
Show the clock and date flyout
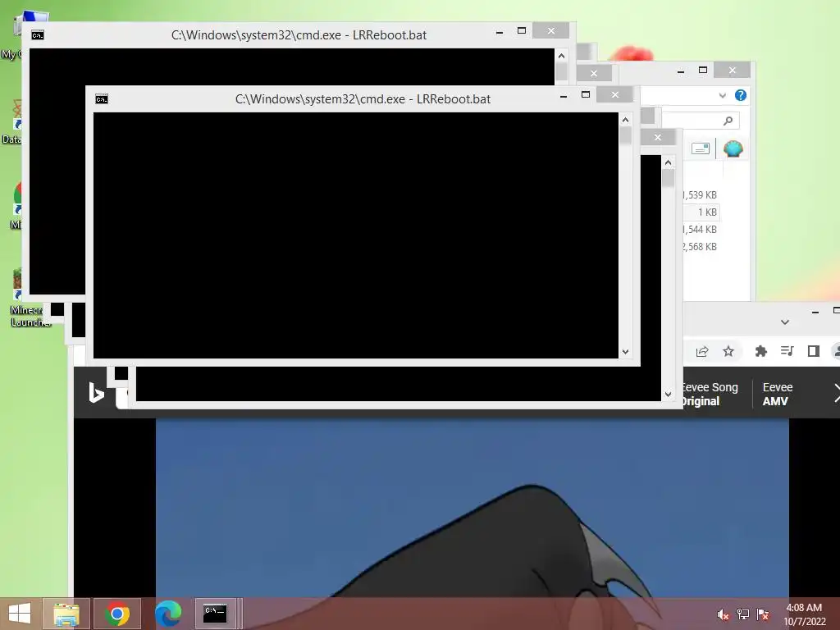click(804, 614)
